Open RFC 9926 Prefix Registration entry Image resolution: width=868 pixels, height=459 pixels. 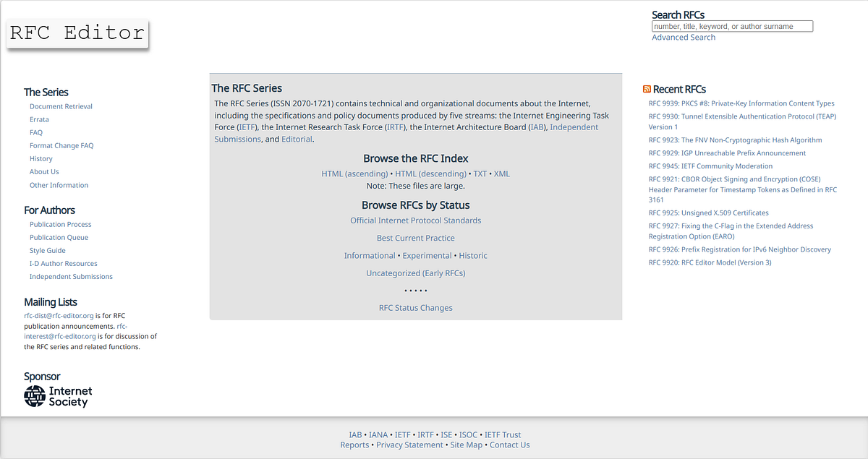pyautogui.click(x=740, y=249)
